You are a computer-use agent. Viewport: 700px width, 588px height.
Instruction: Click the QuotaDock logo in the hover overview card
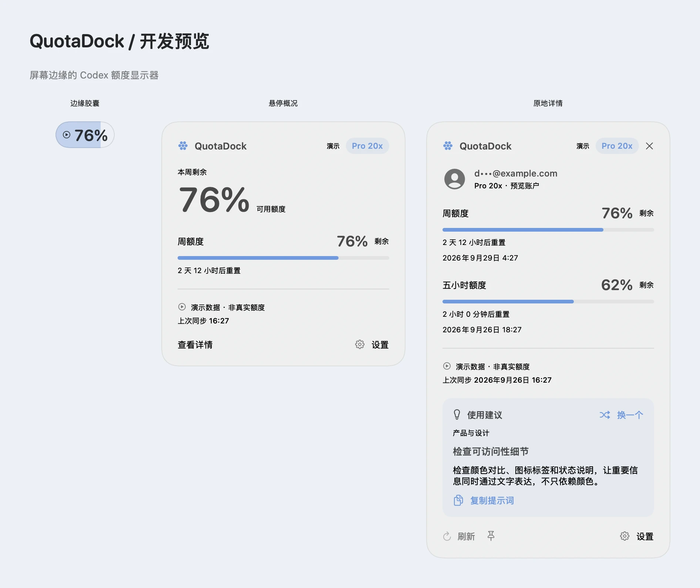[183, 146]
